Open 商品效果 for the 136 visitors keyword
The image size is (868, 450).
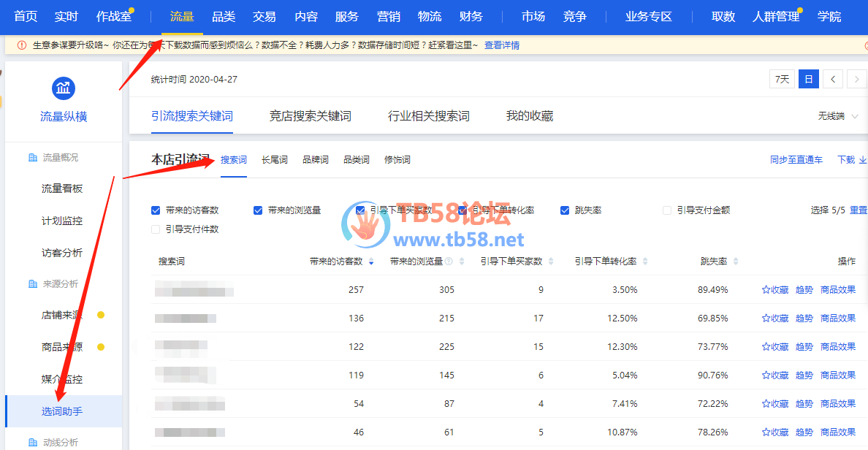coord(838,319)
